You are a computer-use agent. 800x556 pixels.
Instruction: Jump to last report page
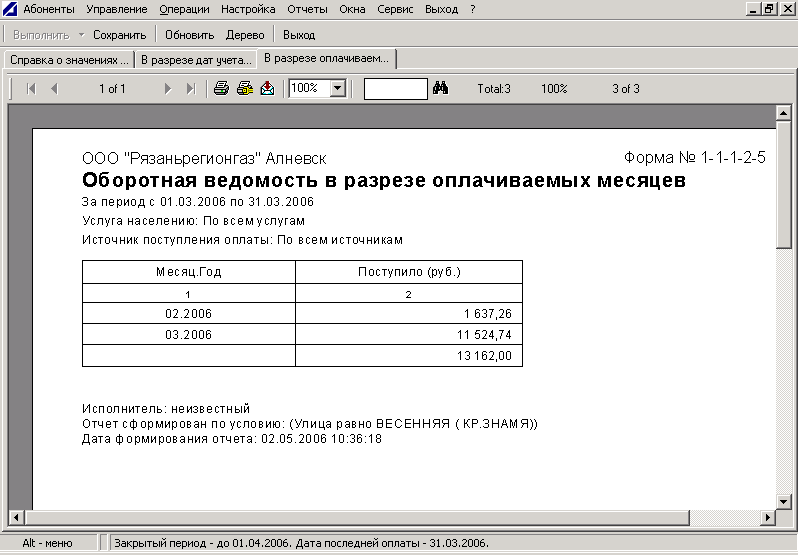click(191, 89)
